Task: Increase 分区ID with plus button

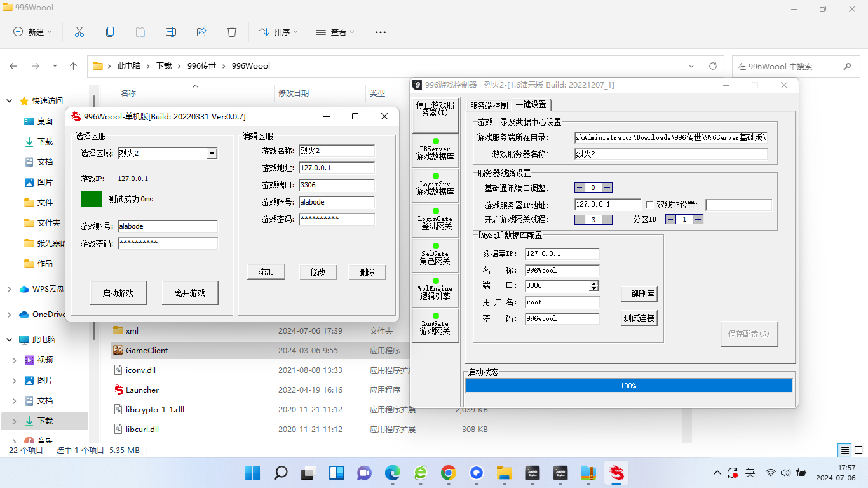Action: (698, 219)
